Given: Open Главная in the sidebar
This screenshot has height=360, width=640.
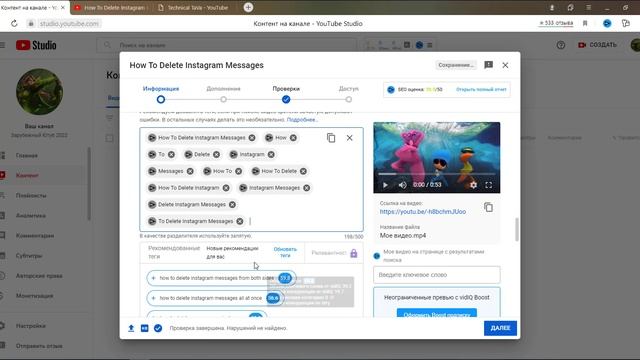Looking at the screenshot, I should click(27, 156).
